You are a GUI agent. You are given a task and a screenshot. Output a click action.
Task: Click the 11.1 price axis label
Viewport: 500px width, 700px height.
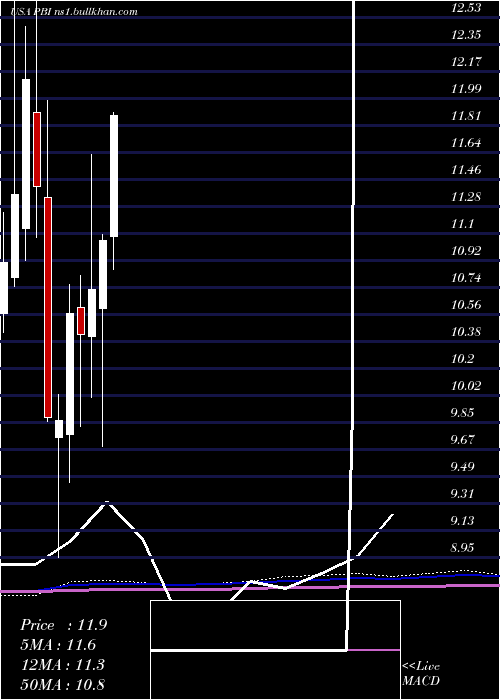462,224
